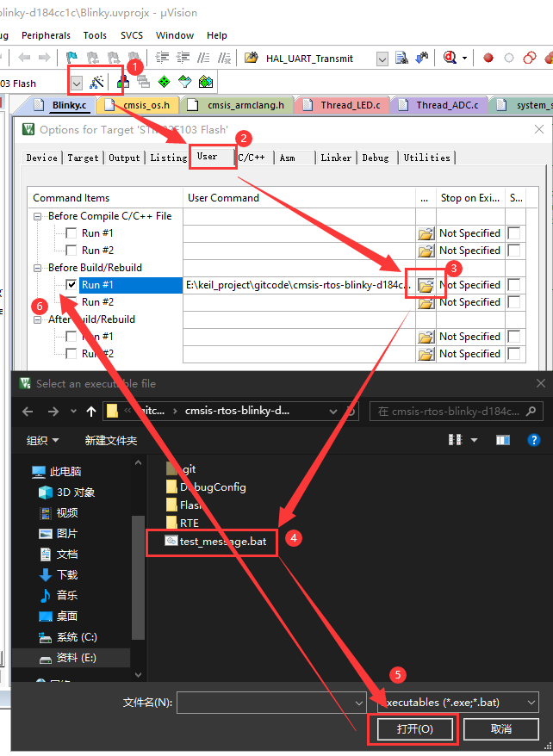Collapse the Before Build/Rebuild tree group
553x756 pixels.
pyautogui.click(x=38, y=268)
